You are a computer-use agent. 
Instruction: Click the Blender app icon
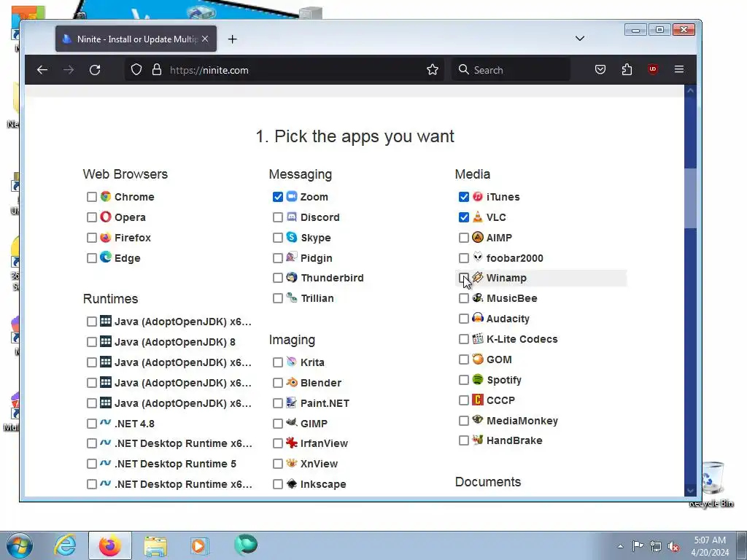(x=292, y=382)
